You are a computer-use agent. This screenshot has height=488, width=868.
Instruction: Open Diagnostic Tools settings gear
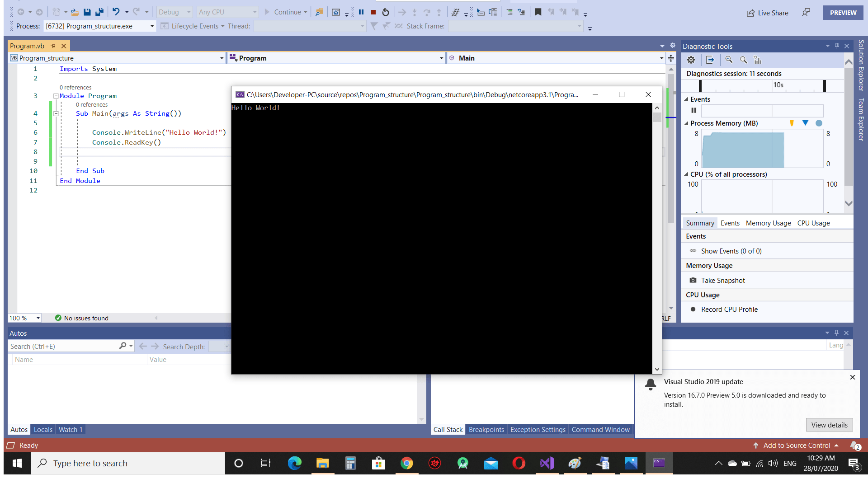691,60
